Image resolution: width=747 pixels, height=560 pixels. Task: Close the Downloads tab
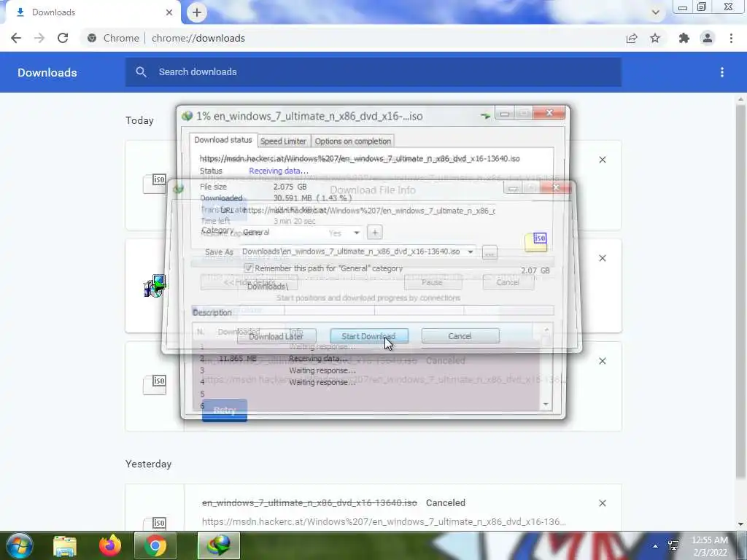[169, 12]
